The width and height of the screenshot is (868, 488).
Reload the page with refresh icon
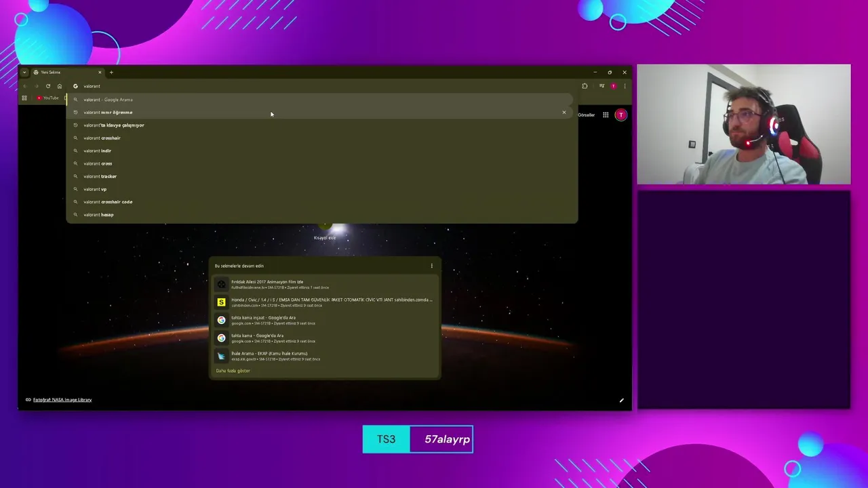(48, 86)
